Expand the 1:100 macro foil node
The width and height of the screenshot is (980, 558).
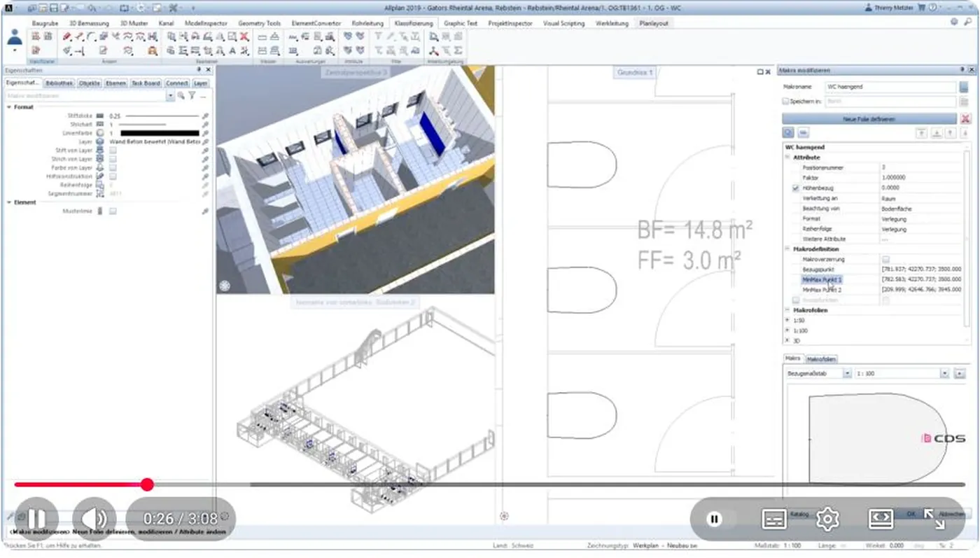pos(787,330)
